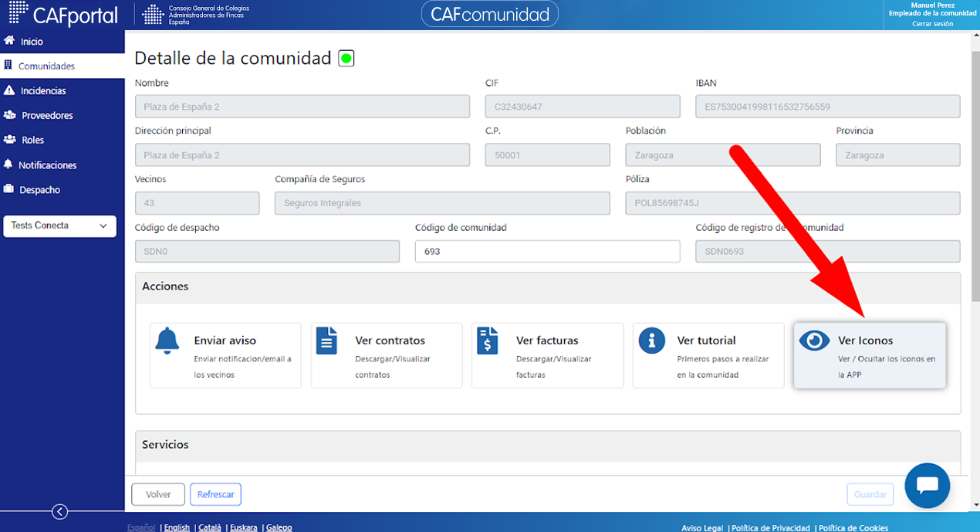The width and height of the screenshot is (980, 532).
Task: Click the Refrescar button
Action: click(215, 494)
